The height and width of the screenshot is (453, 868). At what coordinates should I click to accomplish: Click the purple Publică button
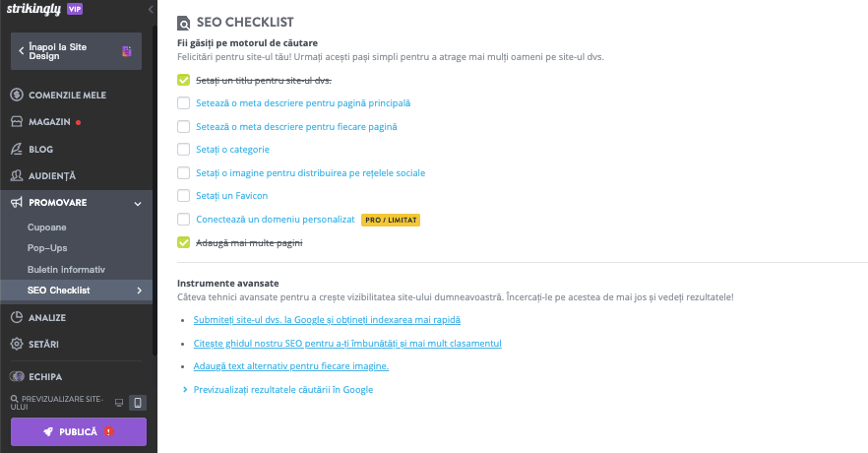79,431
